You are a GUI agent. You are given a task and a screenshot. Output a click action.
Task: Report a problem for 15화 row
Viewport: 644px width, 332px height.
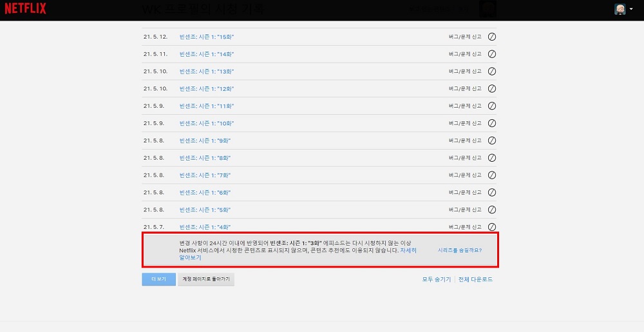coord(465,37)
